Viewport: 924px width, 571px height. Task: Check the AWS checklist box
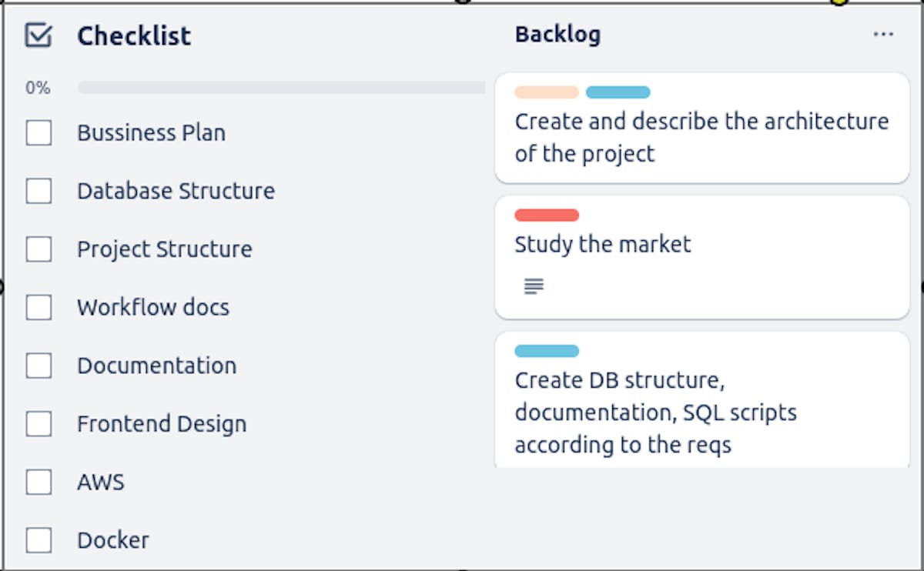(38, 483)
